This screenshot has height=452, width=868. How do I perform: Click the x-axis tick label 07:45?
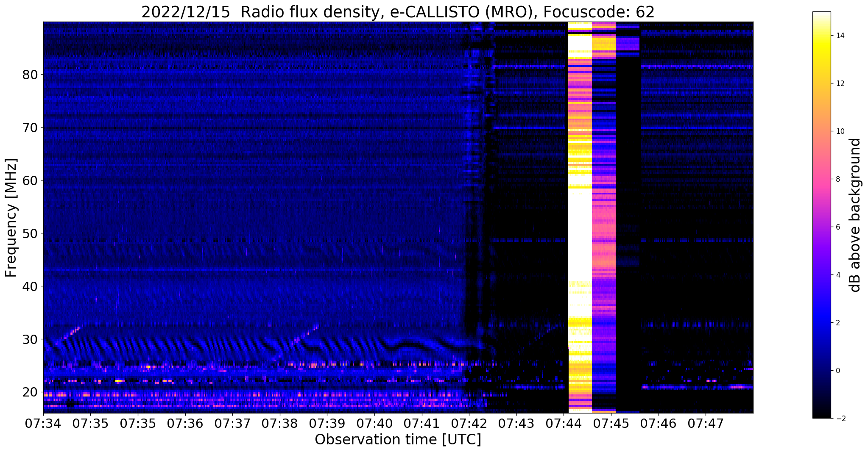tap(611, 423)
